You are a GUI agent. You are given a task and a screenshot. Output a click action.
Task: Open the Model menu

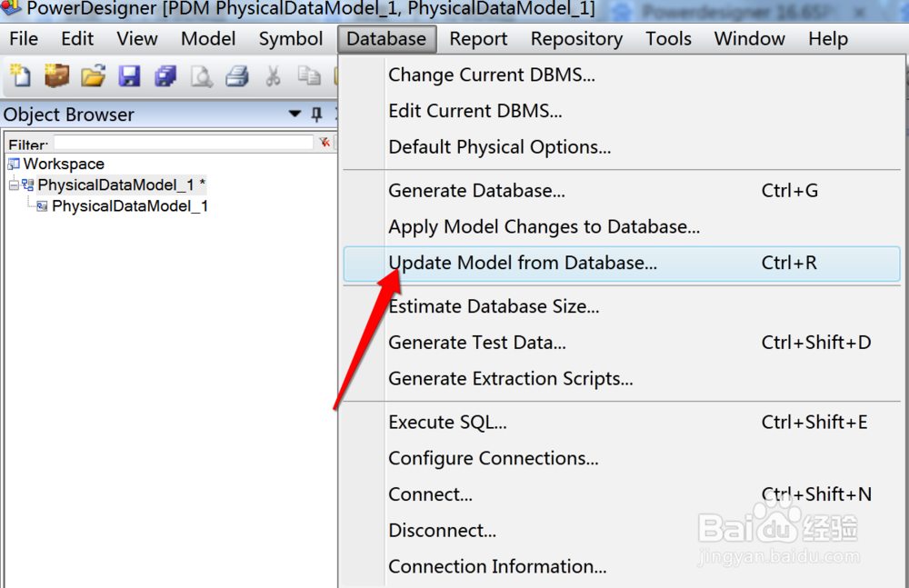click(208, 39)
